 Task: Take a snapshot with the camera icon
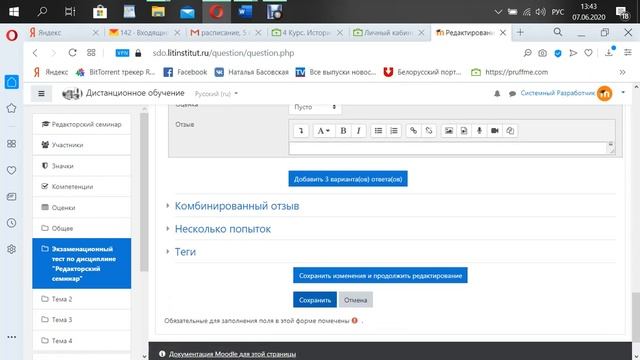click(542, 53)
